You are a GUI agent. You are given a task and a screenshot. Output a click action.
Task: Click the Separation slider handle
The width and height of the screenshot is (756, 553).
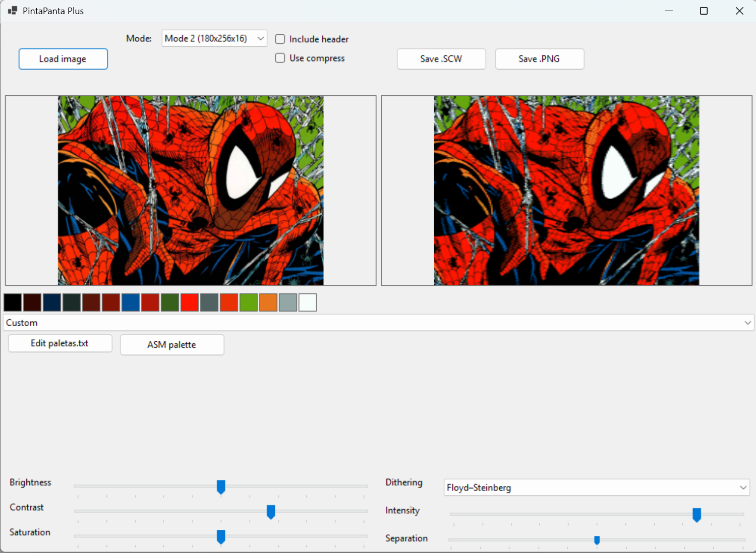(597, 540)
